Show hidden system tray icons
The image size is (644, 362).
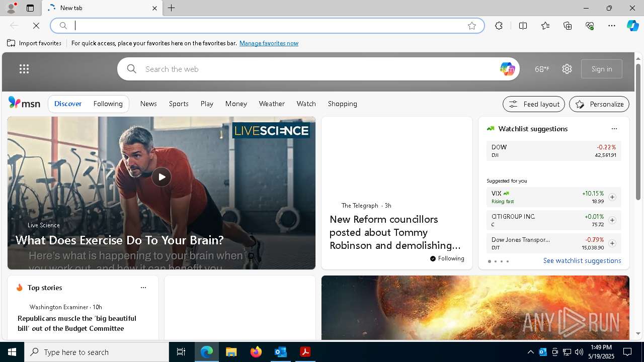coord(530,352)
